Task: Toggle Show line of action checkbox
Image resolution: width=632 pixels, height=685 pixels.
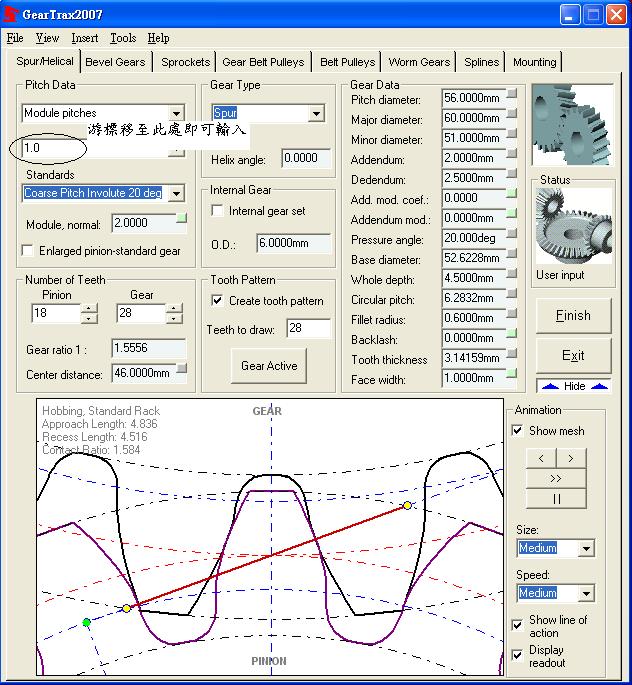Action: pos(518,625)
